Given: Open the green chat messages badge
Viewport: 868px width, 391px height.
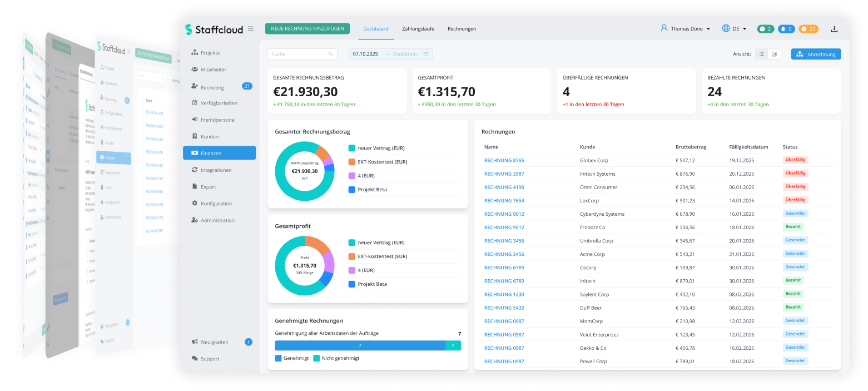Looking at the screenshot, I should 765,29.
